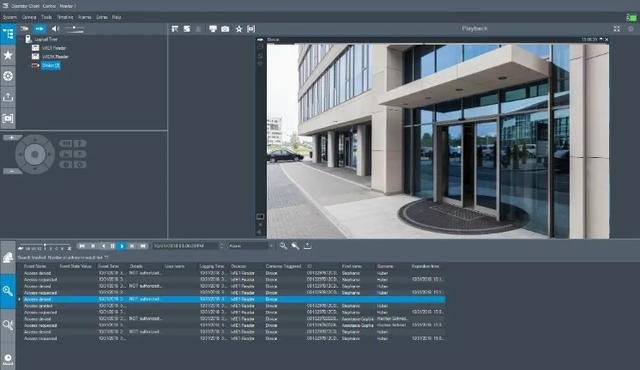
Task: Open the Logical Tree tab in the sidebar
Action: coord(8,34)
